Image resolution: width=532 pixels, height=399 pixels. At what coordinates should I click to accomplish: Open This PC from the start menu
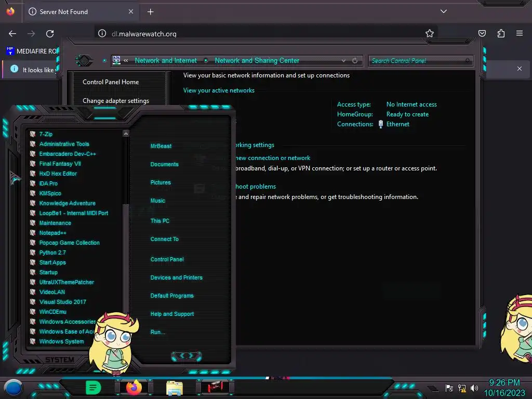click(160, 221)
